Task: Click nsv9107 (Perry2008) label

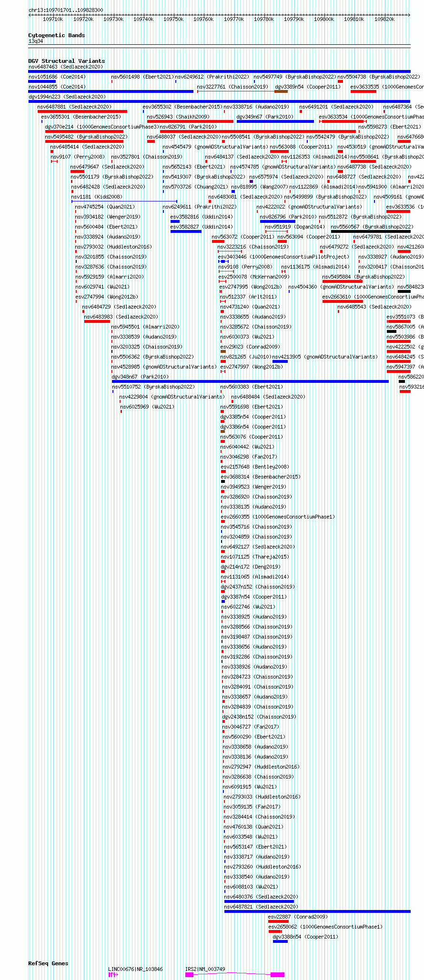Action: tap(77, 157)
